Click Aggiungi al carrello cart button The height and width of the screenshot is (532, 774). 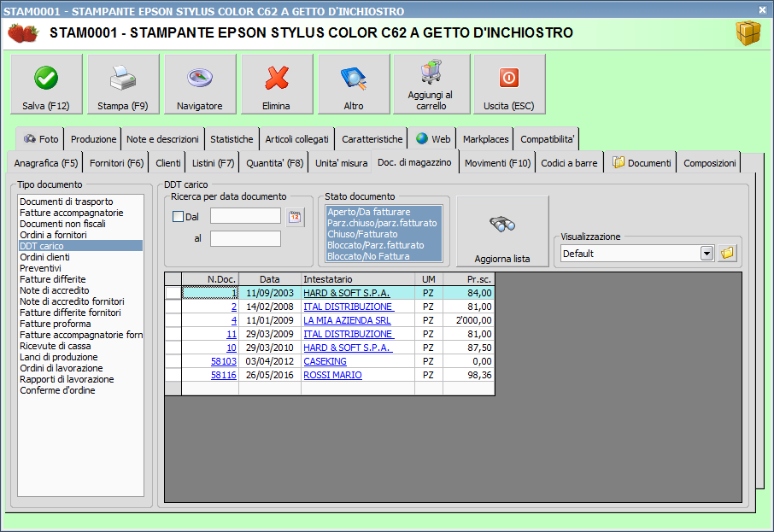point(431,85)
